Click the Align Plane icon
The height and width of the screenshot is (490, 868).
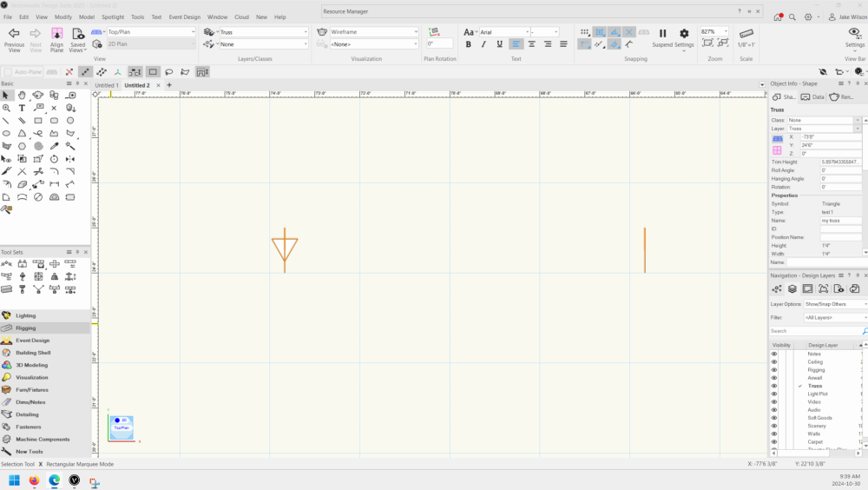point(57,34)
